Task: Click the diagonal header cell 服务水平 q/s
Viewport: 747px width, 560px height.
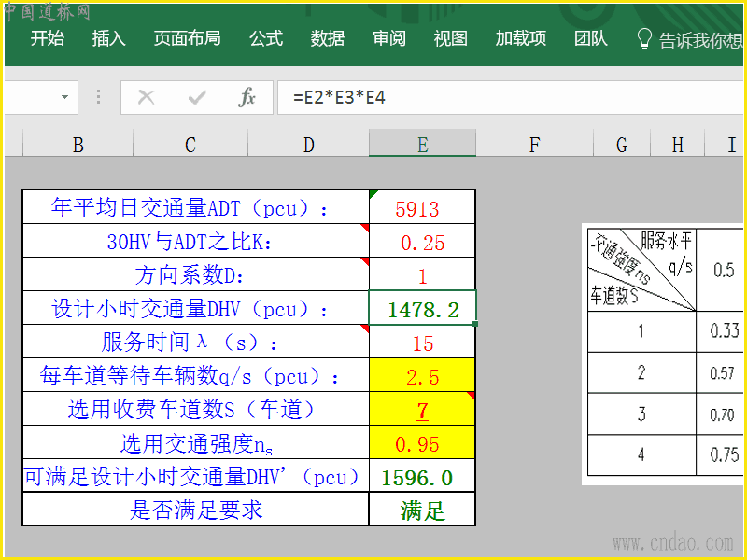Action: pos(641,270)
